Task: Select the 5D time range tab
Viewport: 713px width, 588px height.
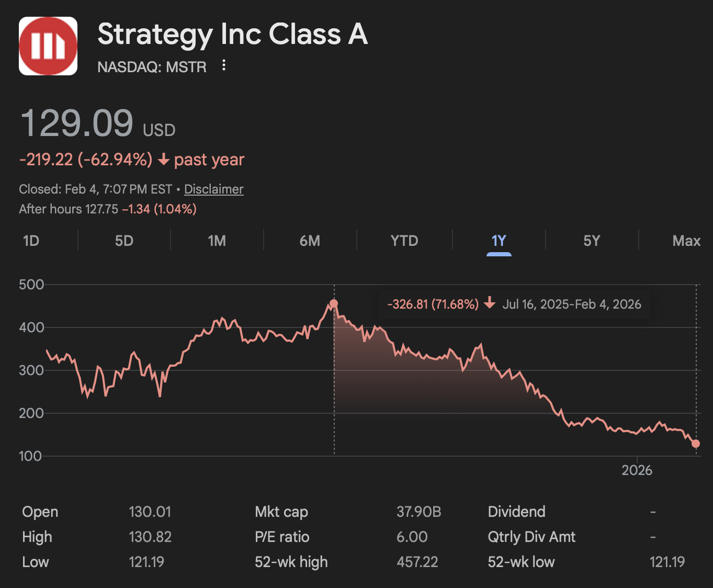Action: 124,241
